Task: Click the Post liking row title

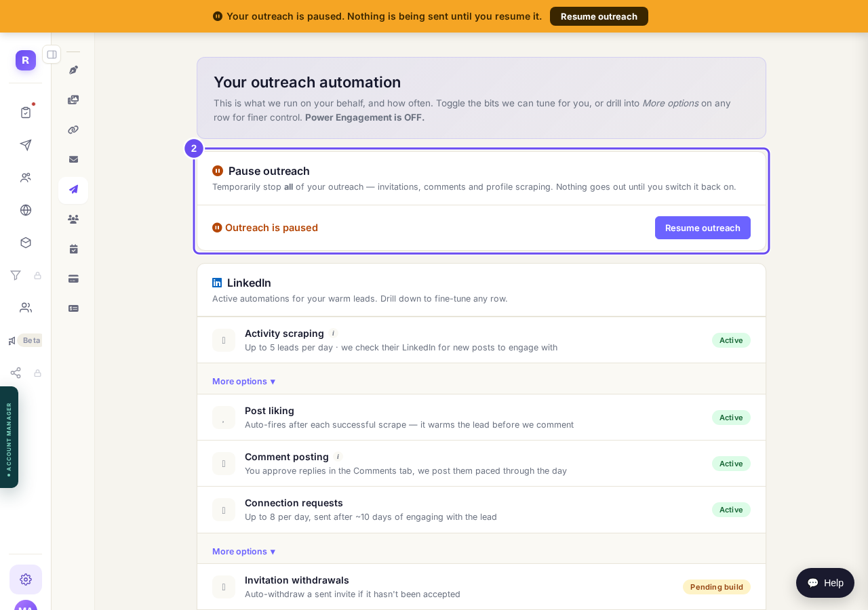Action: tap(269, 411)
